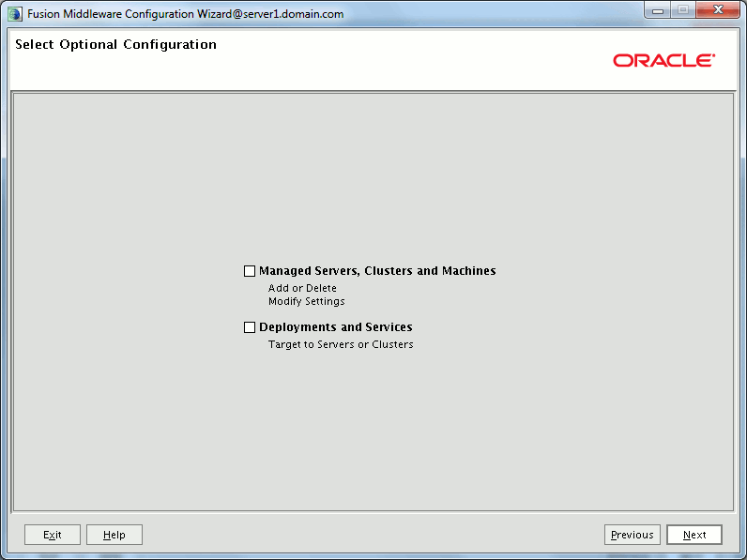747x560 pixels.
Task: Enable Deployments and Services checkbox
Action: pos(250,327)
